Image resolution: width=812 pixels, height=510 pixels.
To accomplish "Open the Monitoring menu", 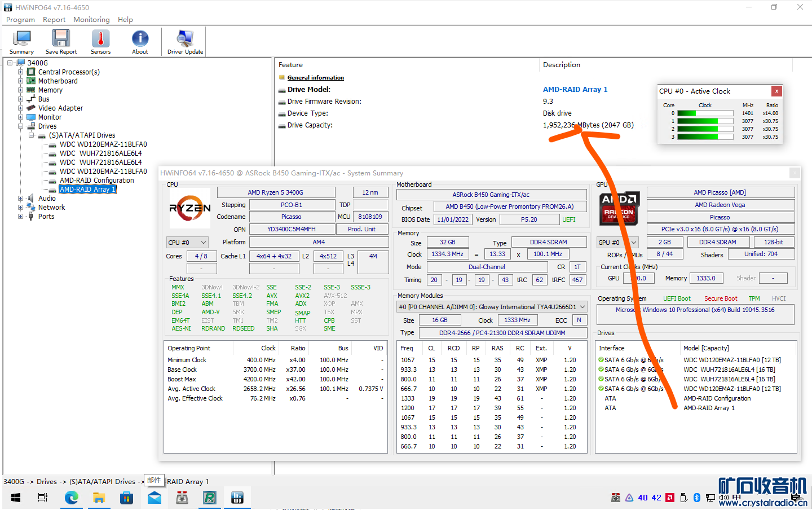I will [x=91, y=20].
